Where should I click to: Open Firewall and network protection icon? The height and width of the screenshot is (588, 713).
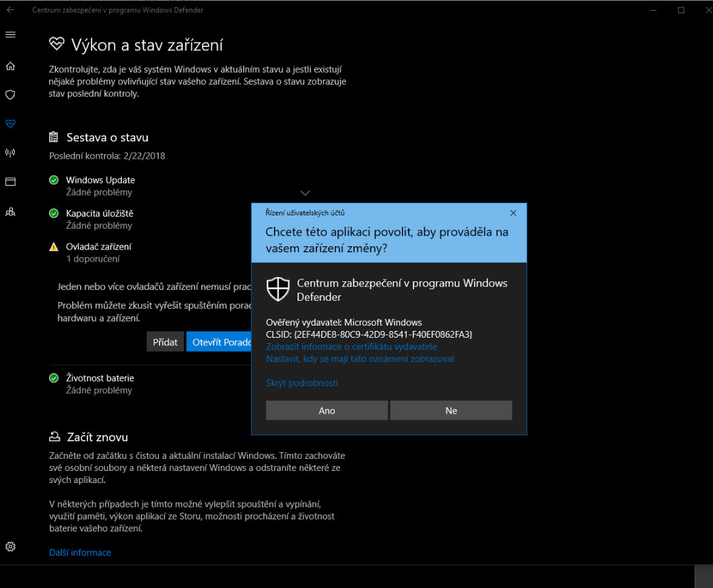pos(11,153)
